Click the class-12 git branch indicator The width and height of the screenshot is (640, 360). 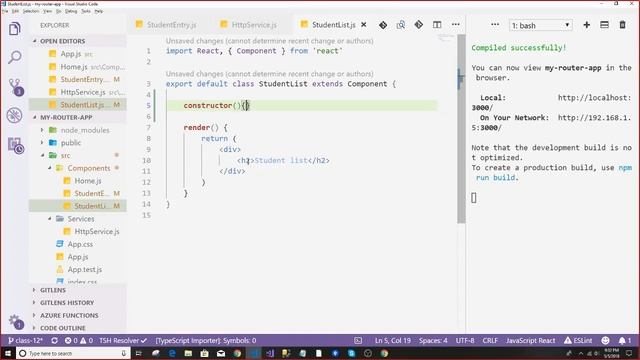pyautogui.click(x=26, y=340)
